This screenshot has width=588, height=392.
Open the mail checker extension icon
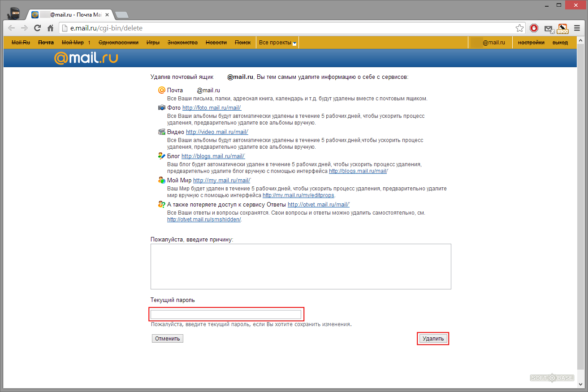[549, 29]
